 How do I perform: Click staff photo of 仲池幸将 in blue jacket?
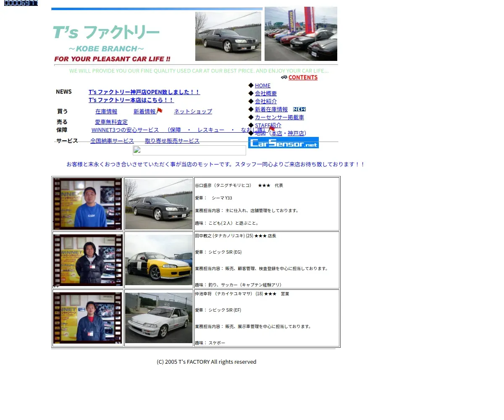pyautogui.click(x=88, y=318)
